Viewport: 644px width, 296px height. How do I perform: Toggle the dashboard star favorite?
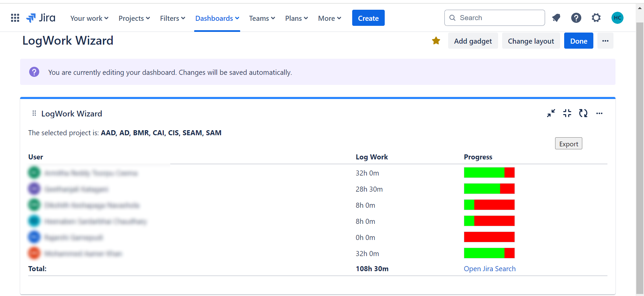click(x=436, y=41)
